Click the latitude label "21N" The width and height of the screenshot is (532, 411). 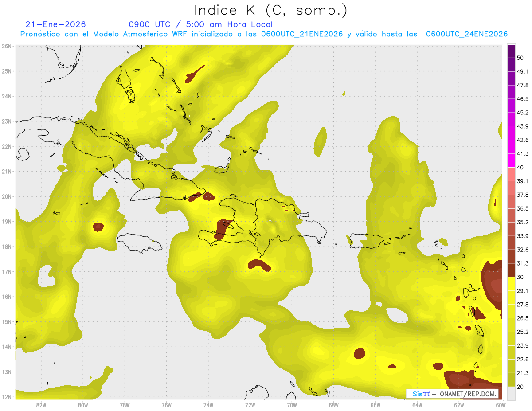pyautogui.click(x=7, y=172)
